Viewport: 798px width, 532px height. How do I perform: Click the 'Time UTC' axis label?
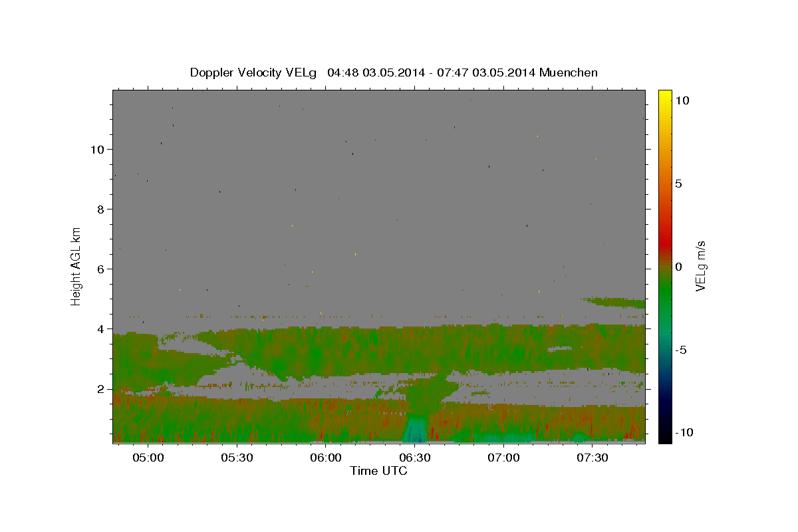tap(378, 471)
